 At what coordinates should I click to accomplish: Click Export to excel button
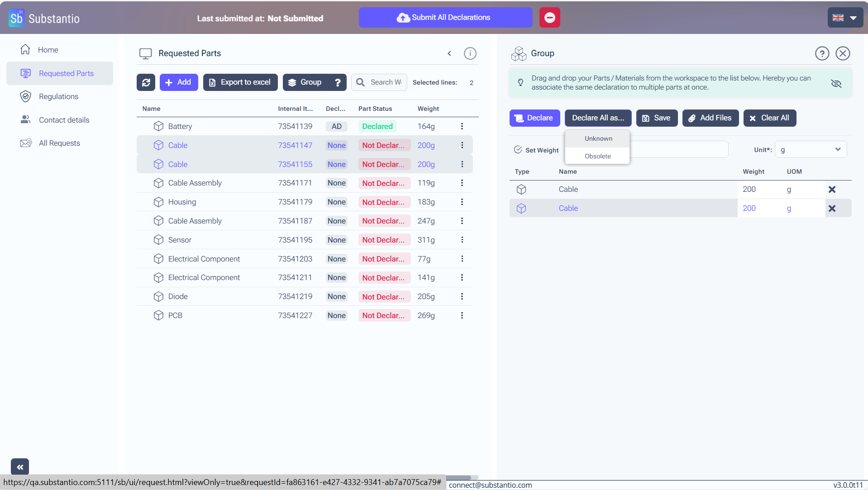[240, 82]
